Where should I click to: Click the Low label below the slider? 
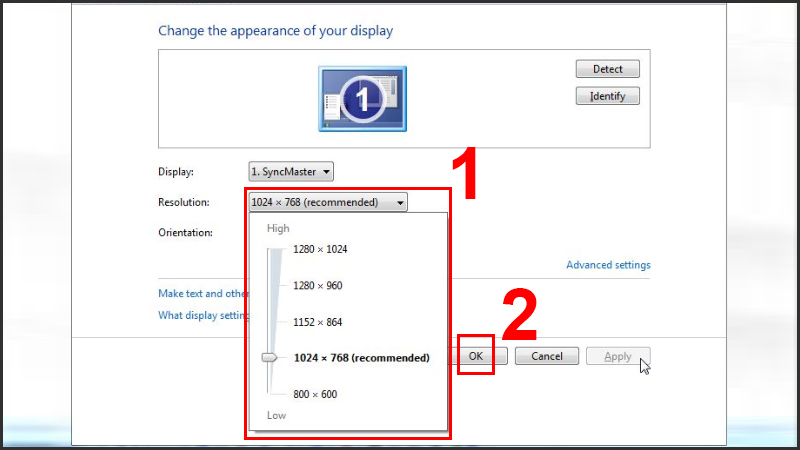pyautogui.click(x=276, y=415)
